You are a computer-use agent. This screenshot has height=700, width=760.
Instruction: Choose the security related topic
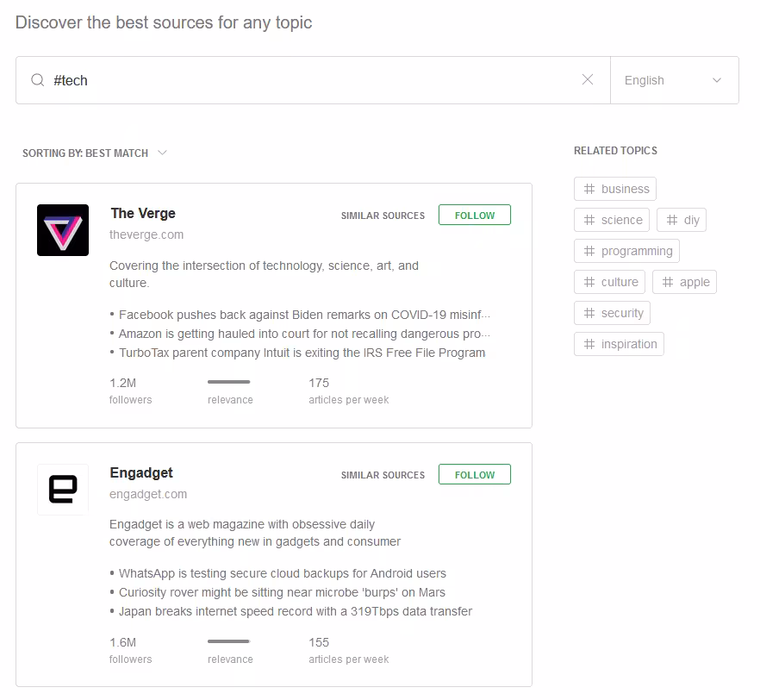612,313
